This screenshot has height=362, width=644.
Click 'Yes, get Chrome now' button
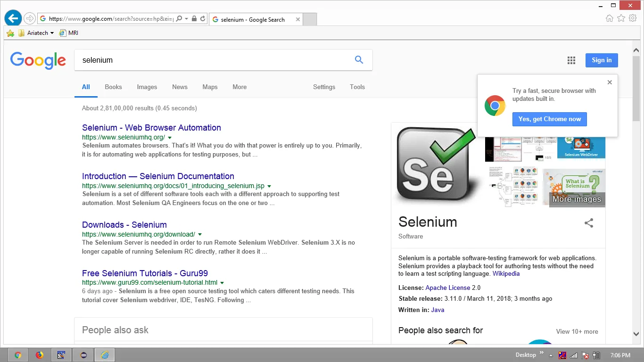550,119
